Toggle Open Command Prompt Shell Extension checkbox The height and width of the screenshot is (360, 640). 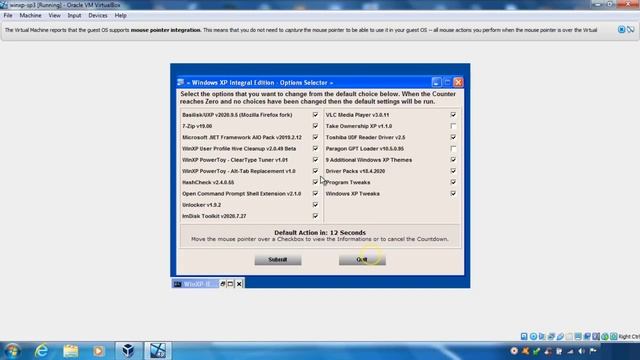pyautogui.click(x=315, y=193)
